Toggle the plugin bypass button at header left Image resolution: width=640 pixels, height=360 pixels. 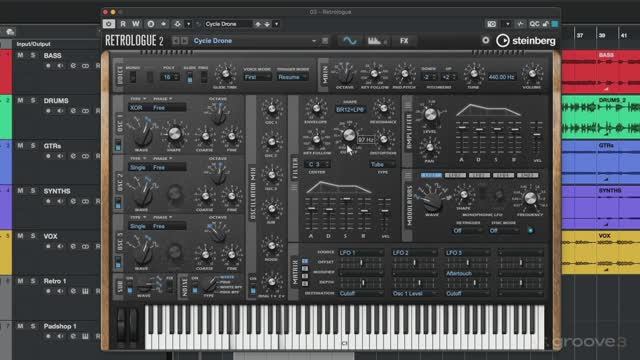[109, 24]
